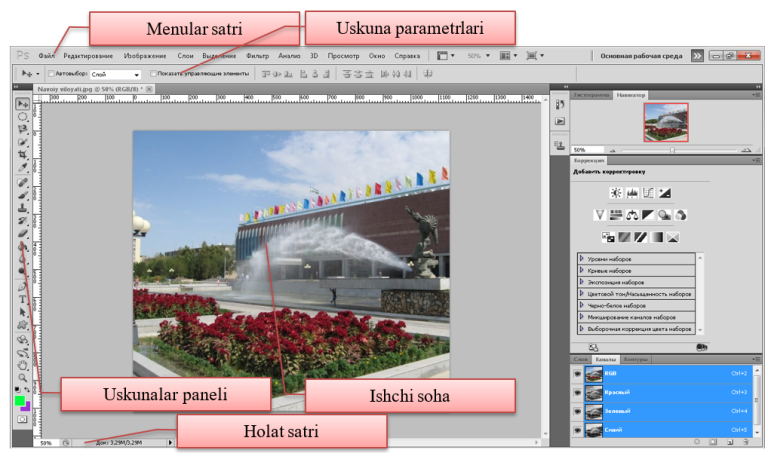768x453 pixels.
Task: Enable the Автовыбор checkbox
Action: 51,74
